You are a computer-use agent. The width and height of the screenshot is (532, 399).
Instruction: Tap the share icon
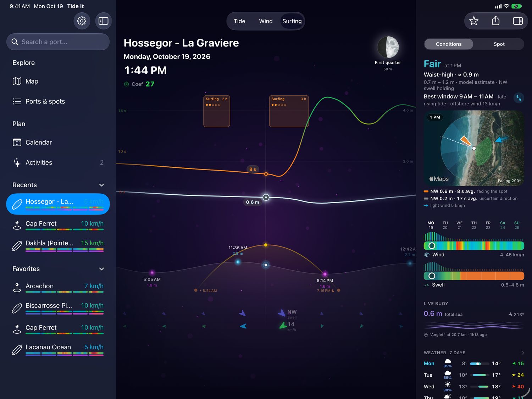pos(496,21)
